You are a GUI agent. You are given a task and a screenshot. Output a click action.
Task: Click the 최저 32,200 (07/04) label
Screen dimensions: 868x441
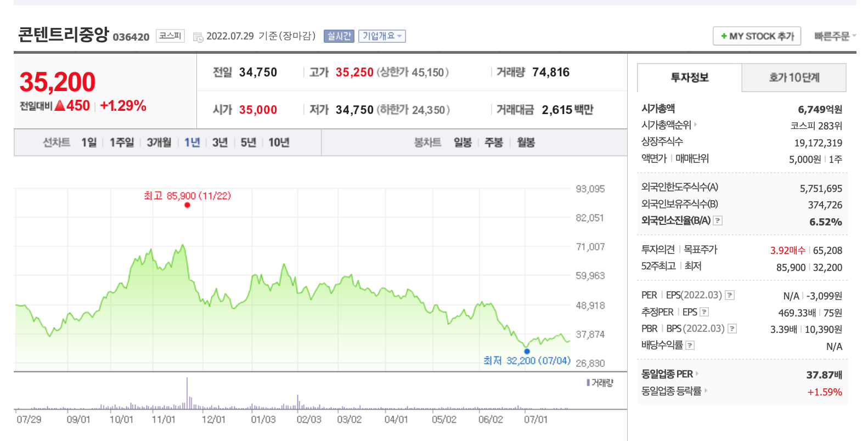pyautogui.click(x=527, y=361)
